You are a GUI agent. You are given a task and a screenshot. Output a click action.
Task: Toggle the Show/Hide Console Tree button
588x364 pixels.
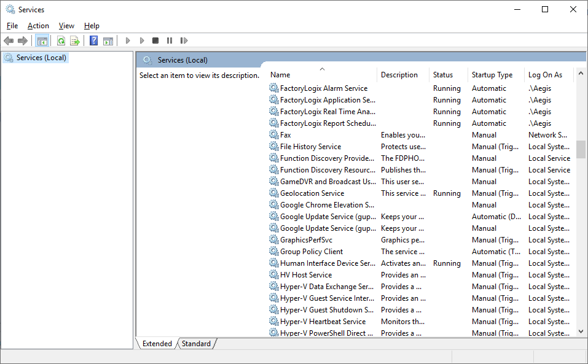(42, 41)
